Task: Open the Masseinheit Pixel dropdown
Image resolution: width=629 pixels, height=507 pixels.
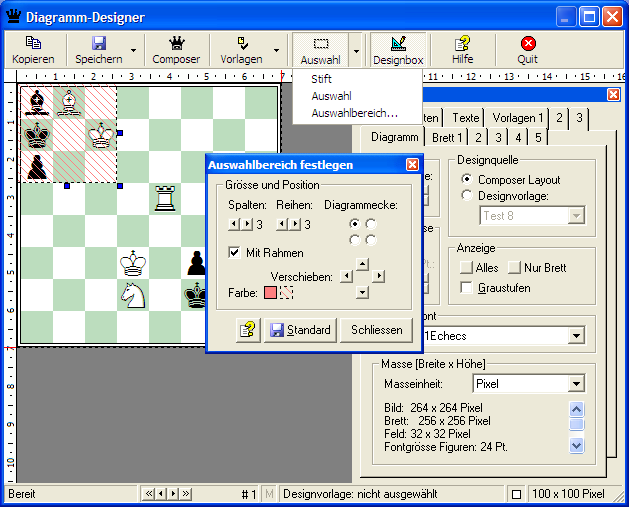Action: [x=575, y=384]
